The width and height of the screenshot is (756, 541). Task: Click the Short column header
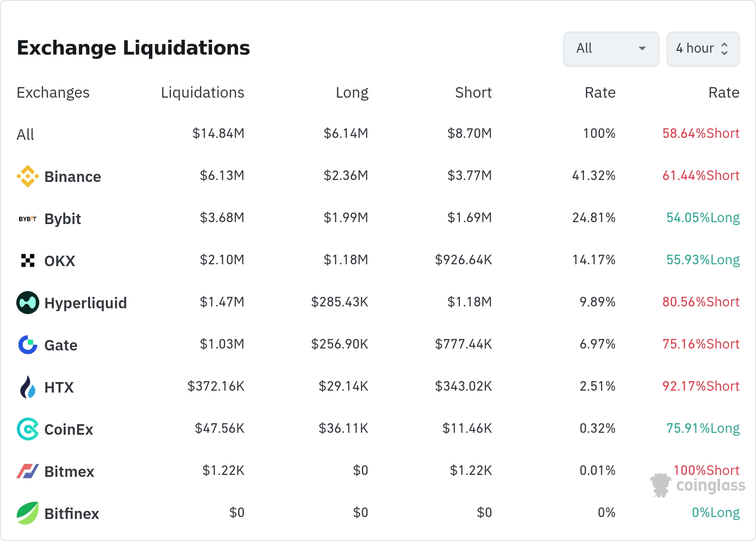coord(473,92)
